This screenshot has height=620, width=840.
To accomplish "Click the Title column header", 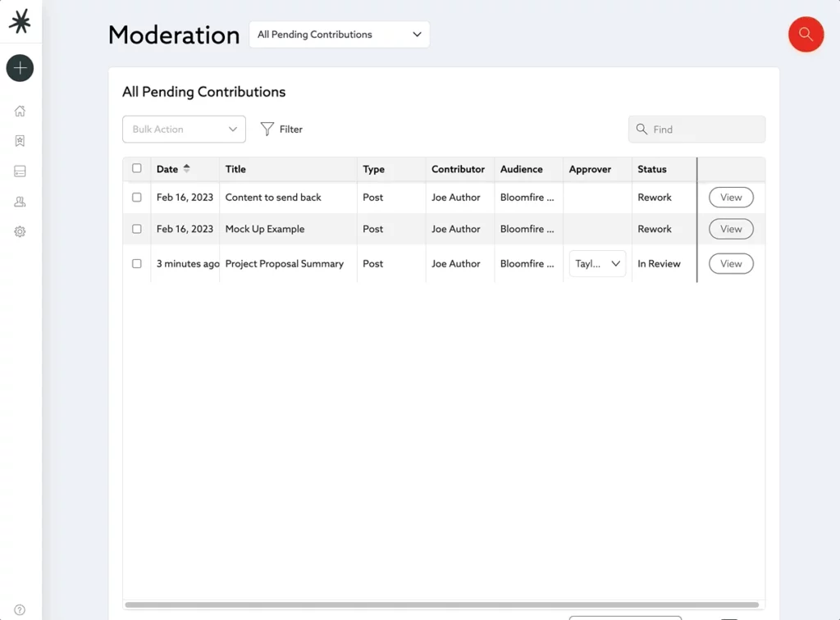I will [x=235, y=169].
